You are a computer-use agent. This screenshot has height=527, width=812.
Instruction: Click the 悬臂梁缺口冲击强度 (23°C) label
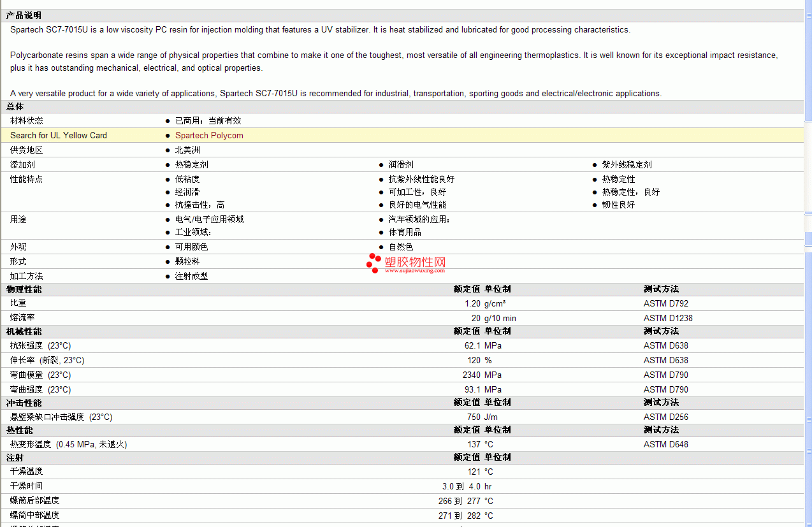click(61, 417)
